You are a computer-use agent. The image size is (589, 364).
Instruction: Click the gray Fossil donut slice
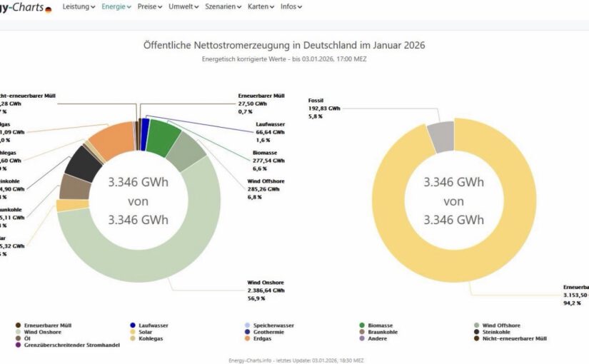(441, 136)
